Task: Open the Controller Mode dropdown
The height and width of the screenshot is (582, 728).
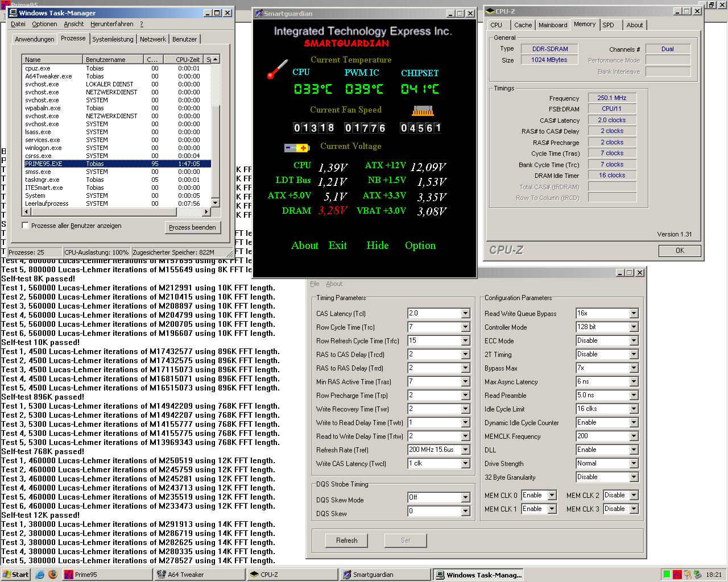Action: tap(634, 327)
